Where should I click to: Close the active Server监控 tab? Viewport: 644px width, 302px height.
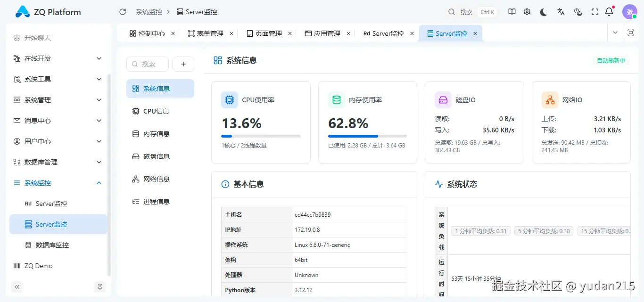pyautogui.click(x=475, y=33)
